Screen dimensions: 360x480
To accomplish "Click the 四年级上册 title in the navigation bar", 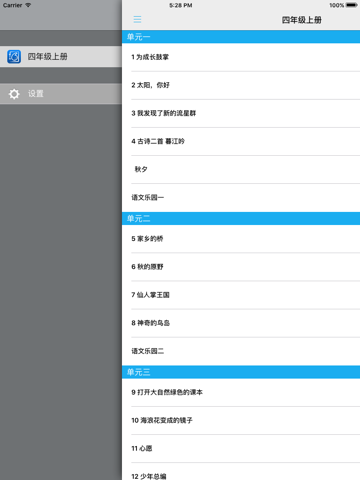I will click(302, 20).
